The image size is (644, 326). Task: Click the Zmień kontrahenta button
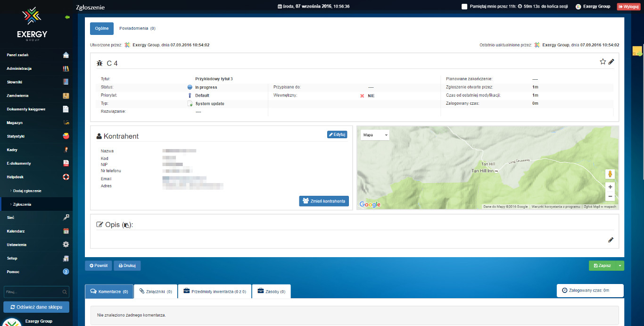click(324, 201)
